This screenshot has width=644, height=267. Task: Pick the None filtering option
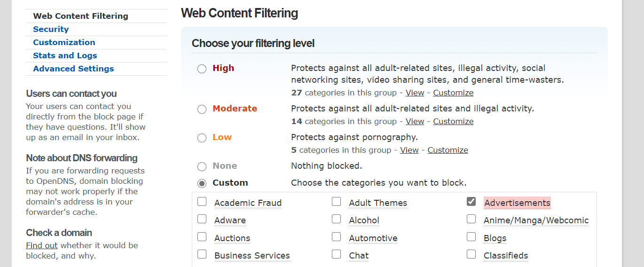click(x=202, y=166)
